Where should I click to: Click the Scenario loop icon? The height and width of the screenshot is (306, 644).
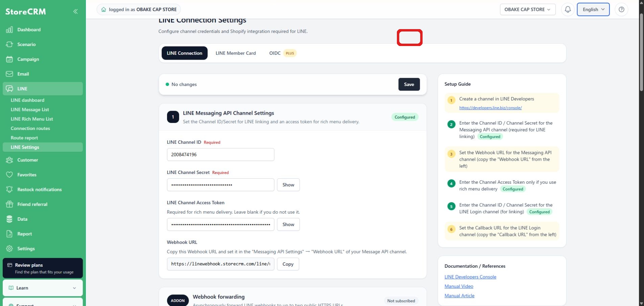click(9, 44)
